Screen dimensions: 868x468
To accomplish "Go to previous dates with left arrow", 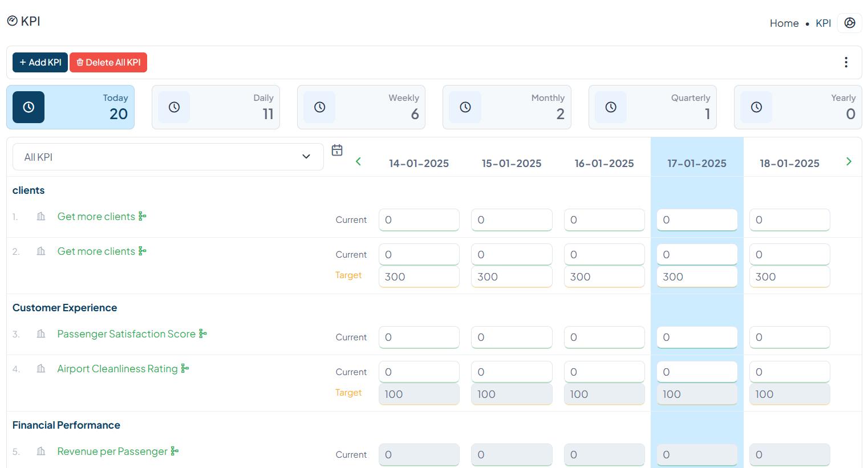I will (x=358, y=162).
